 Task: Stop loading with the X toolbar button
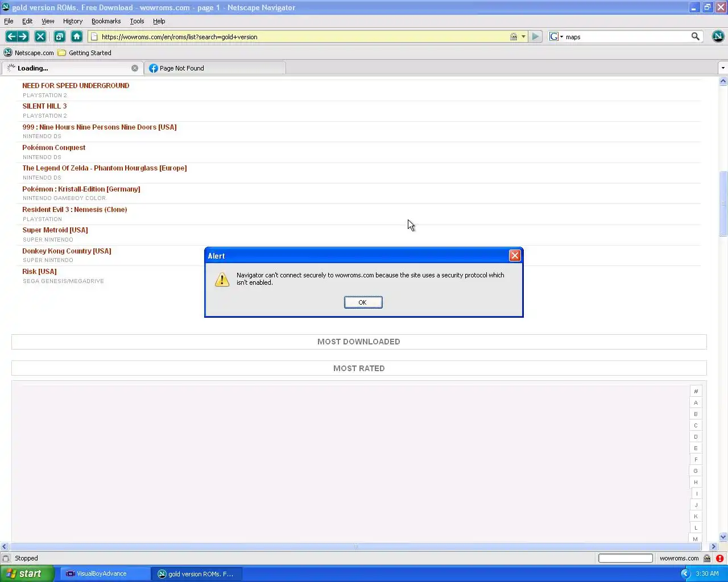(40, 36)
